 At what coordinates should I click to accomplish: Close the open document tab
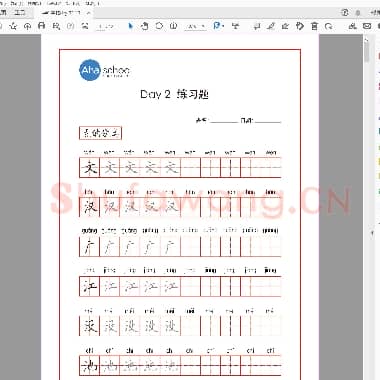coord(88,13)
